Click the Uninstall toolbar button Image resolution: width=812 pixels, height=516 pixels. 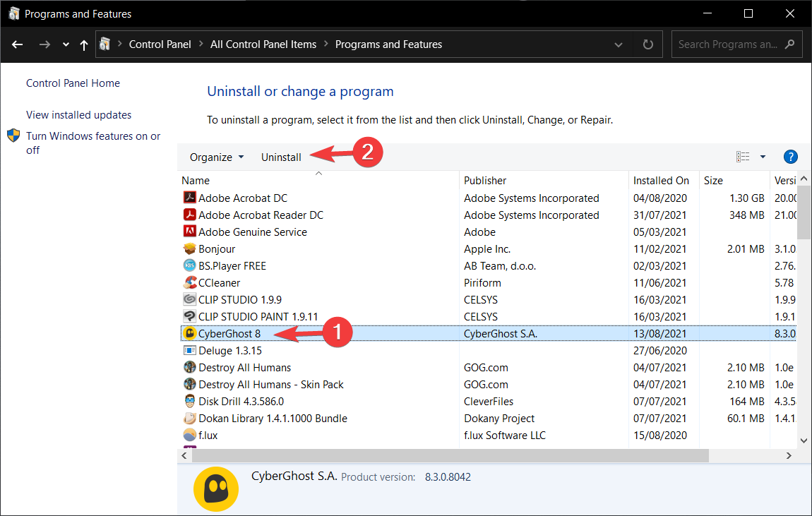(281, 157)
